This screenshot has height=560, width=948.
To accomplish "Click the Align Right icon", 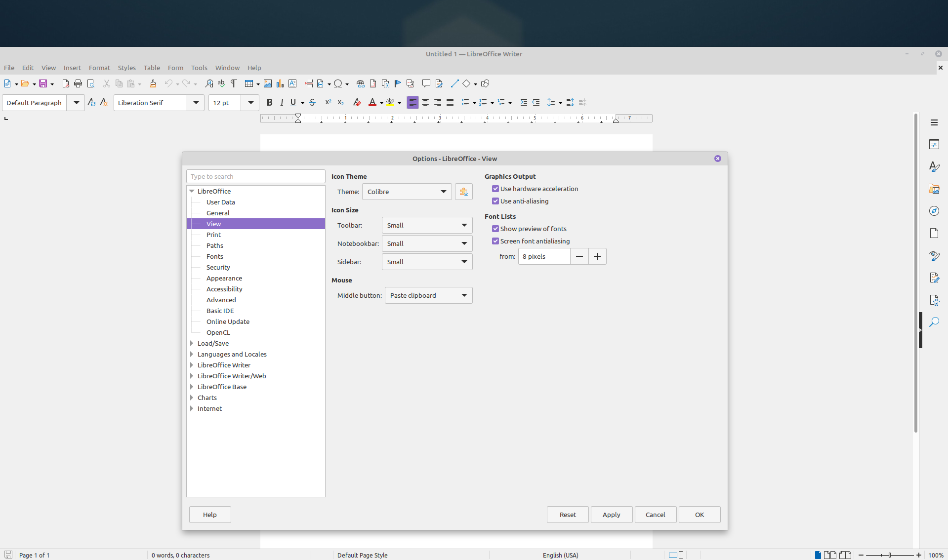I will 437,103.
